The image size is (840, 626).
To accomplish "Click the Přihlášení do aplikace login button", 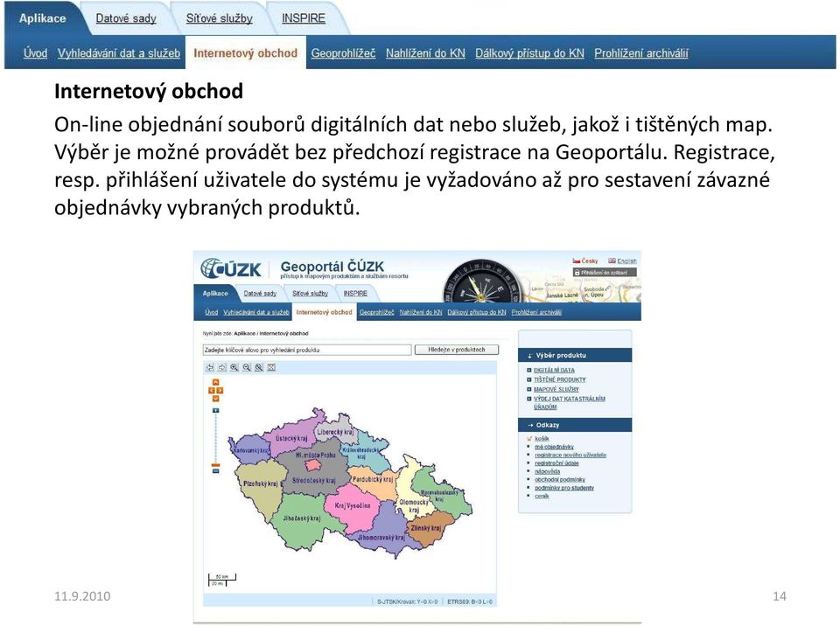I will pos(605,273).
